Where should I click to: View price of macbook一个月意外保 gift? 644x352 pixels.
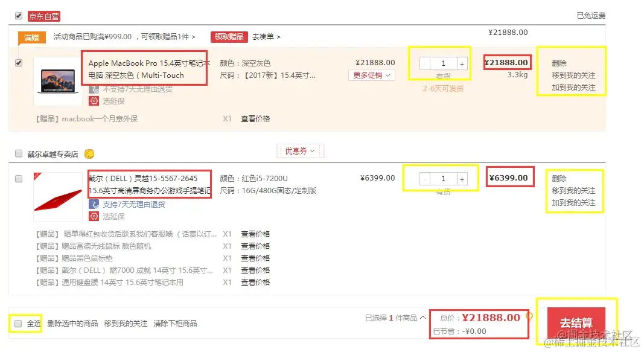point(255,119)
